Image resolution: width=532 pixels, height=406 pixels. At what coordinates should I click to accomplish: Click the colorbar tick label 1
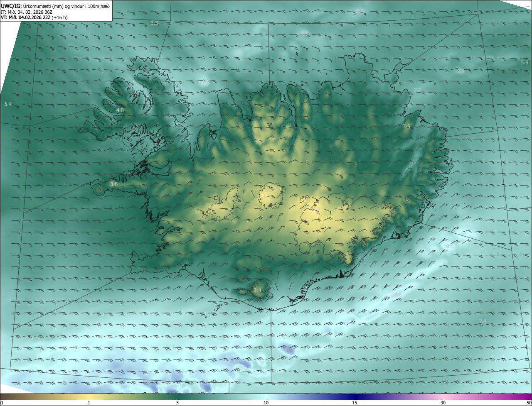(x=89, y=403)
